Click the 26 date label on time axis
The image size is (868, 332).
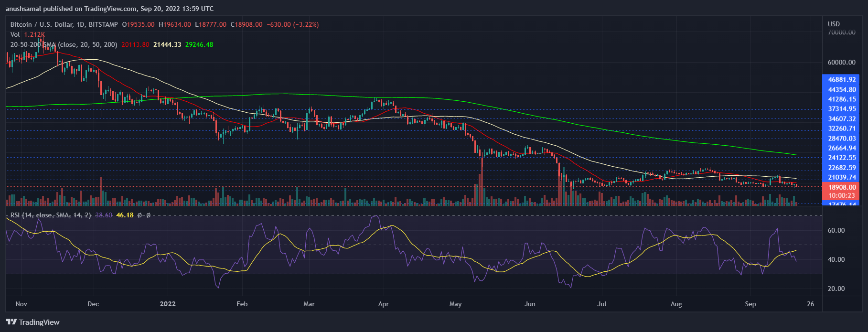point(810,304)
